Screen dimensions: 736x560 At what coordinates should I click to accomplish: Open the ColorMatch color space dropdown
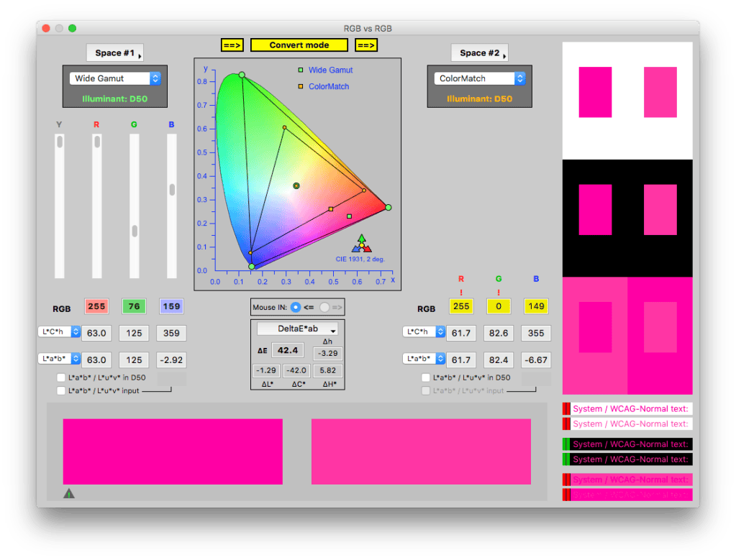(480, 78)
